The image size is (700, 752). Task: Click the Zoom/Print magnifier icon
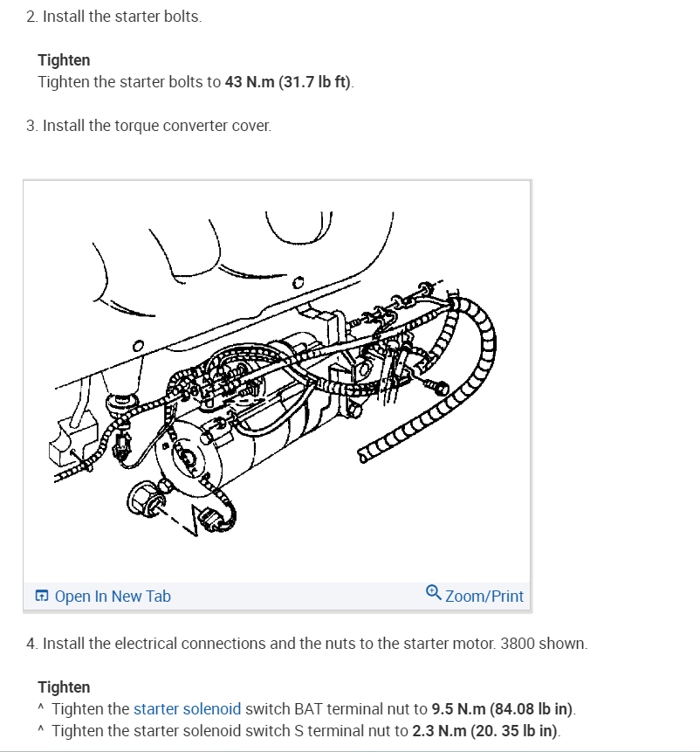coord(434,593)
